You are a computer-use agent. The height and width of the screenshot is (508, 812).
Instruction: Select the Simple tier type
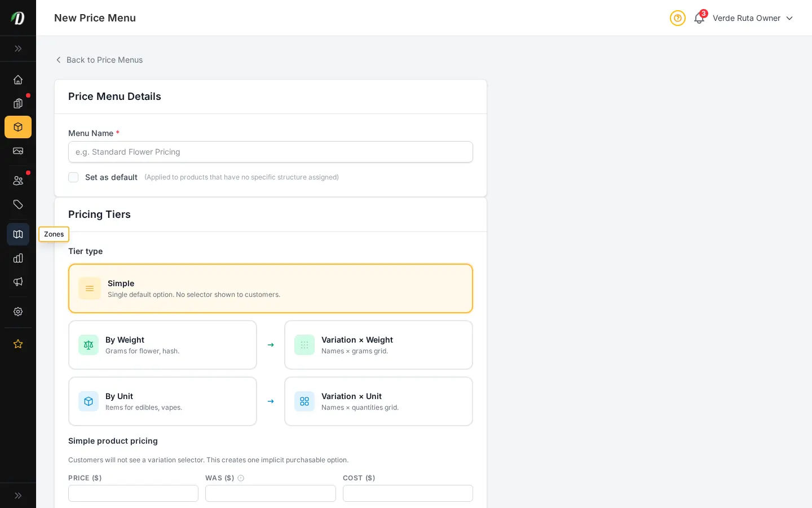tap(271, 288)
